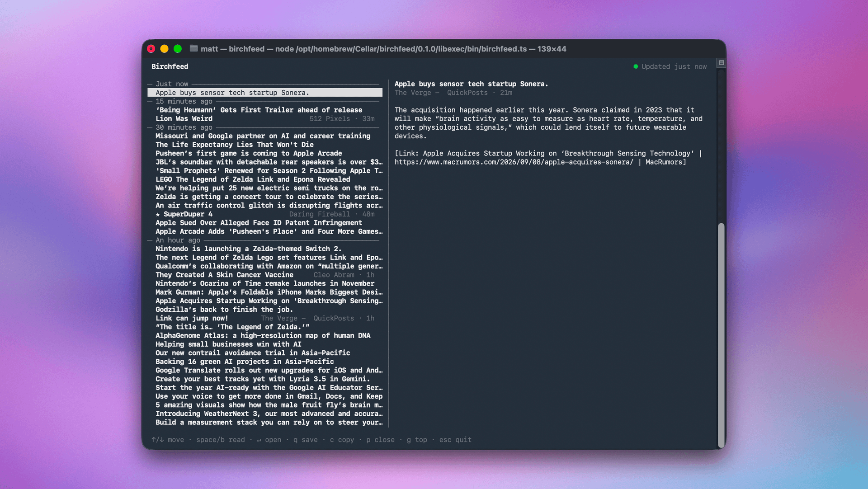Screen dimensions: 868x489
Task: Select the 'Lion Was Weird' entry
Action: click(184, 118)
